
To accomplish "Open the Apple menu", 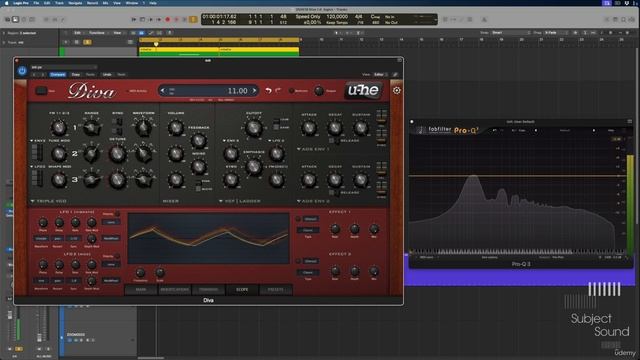I will coord(7,3).
